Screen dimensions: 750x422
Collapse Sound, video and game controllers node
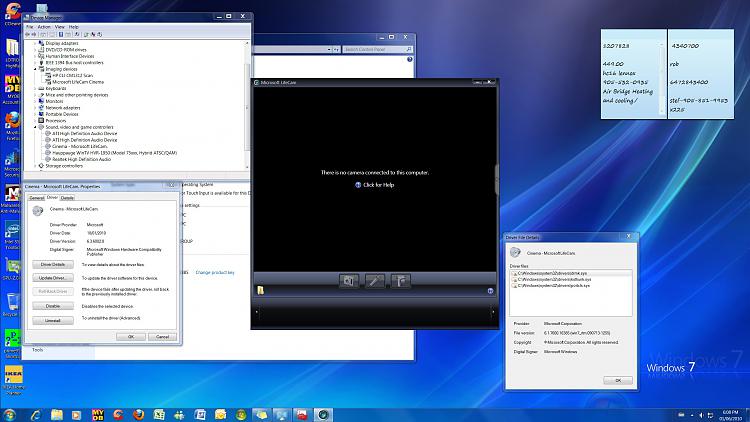click(35, 127)
